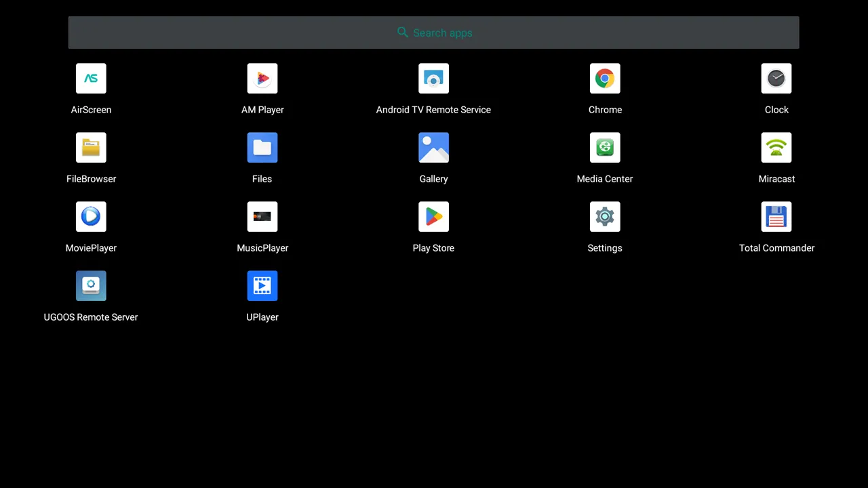Open the AirScreen app

pyautogui.click(x=91, y=78)
